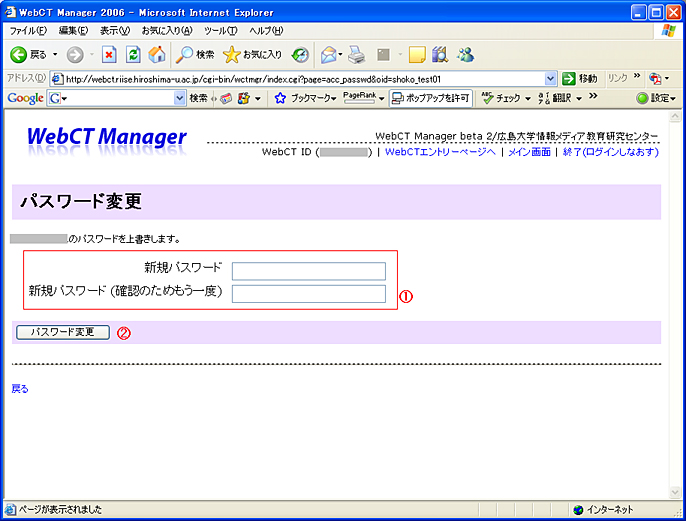Screen dimensions: 686x521
Task: Click the Forward arrow icon
Action: coord(75,55)
